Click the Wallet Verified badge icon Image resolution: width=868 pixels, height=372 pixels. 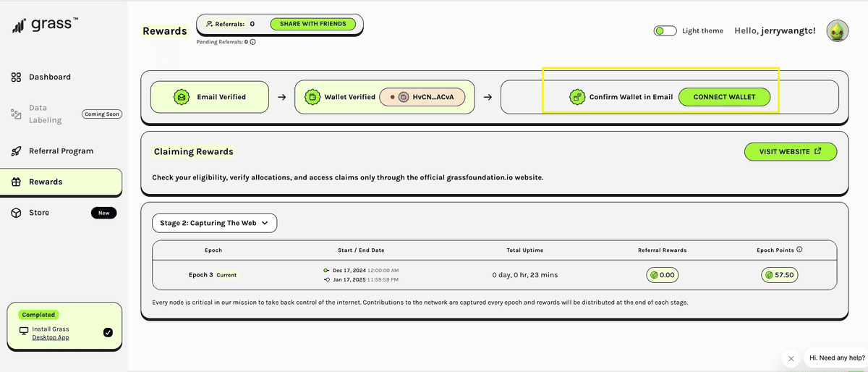(312, 96)
